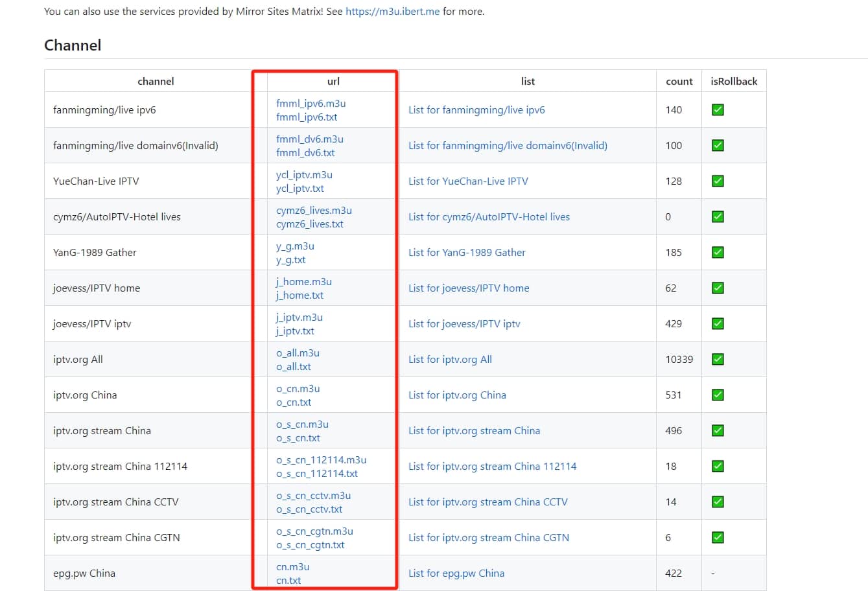This screenshot has width=868, height=591.
Task: Open the fmml_dv6.m3u link
Action: 310,139
